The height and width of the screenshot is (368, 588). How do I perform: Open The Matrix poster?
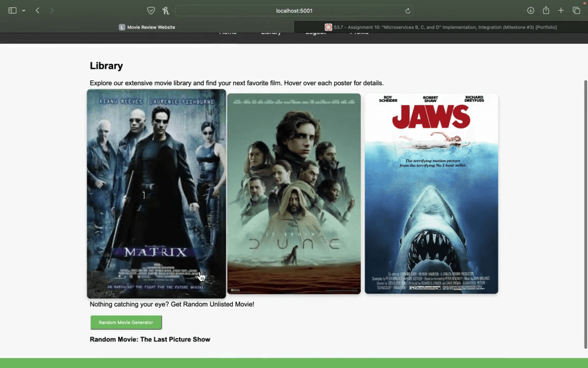(156, 194)
